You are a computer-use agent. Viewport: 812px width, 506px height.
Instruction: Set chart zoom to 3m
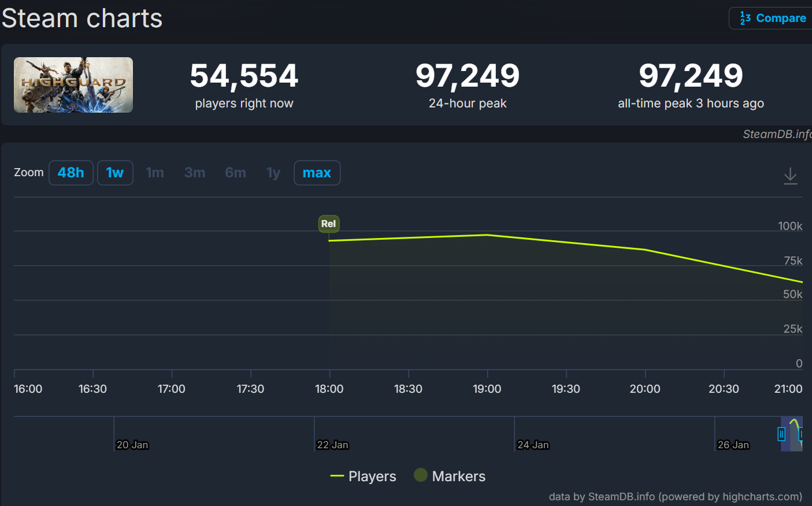click(x=195, y=173)
